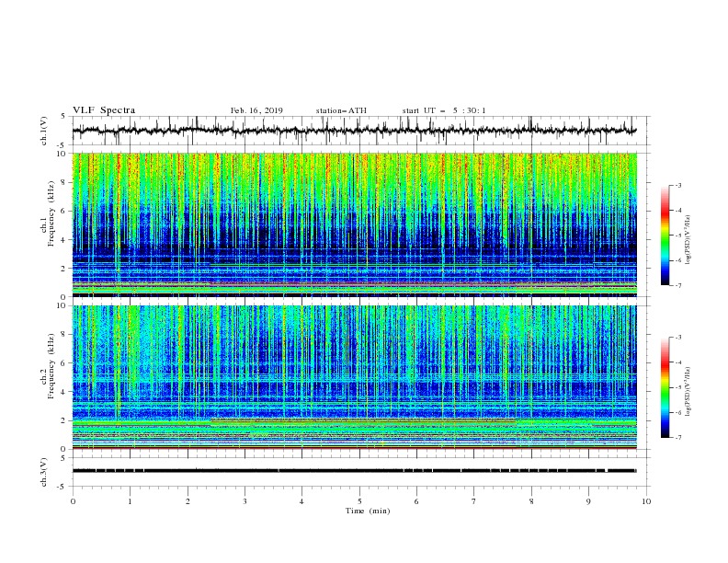Click the ch.1 waveform trace panel
Image resolution: width=728 pixels, height=563 pixels.
pyautogui.click(x=361, y=131)
